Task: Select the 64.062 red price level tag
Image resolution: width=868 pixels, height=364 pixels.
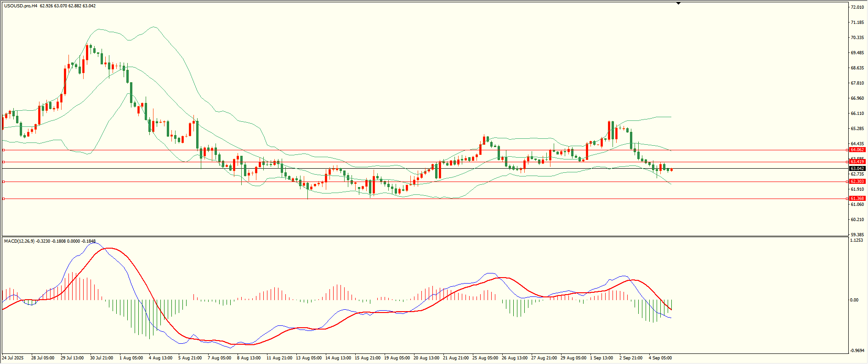Action: pyautogui.click(x=857, y=150)
